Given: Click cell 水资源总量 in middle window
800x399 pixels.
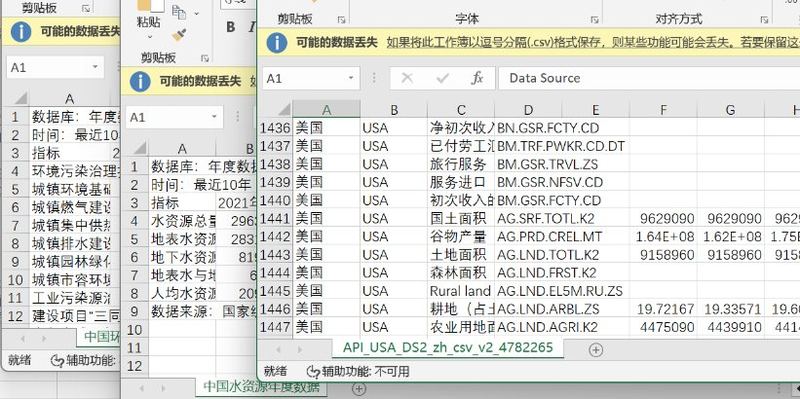Looking at the screenshot, I should click(x=182, y=221).
